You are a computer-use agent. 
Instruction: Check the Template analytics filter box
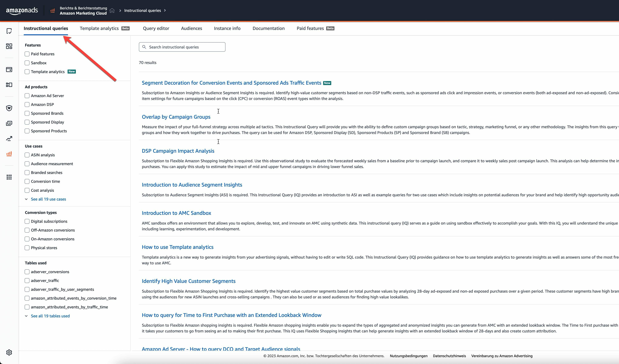click(27, 72)
